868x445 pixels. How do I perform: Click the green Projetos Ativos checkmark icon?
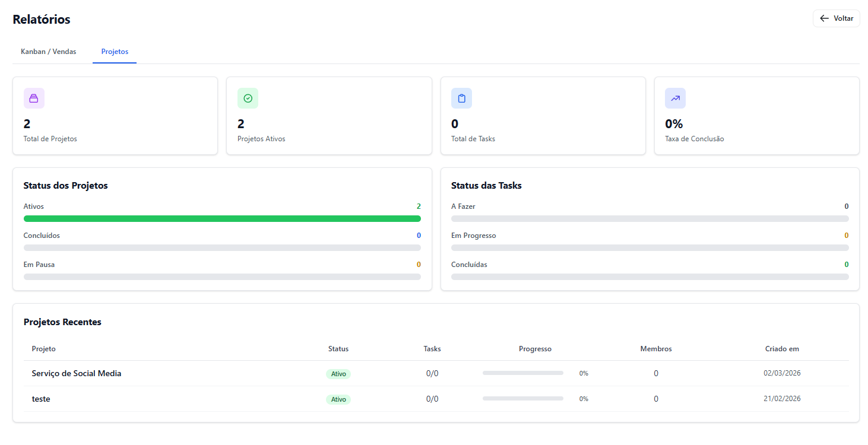(x=248, y=98)
